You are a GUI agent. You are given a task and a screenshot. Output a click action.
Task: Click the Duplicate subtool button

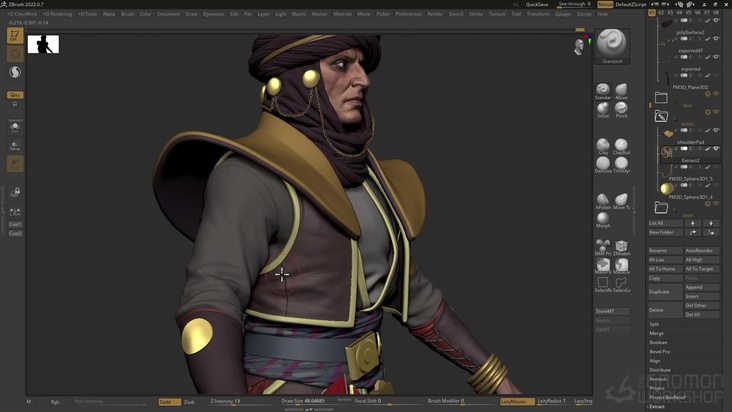[665, 292]
